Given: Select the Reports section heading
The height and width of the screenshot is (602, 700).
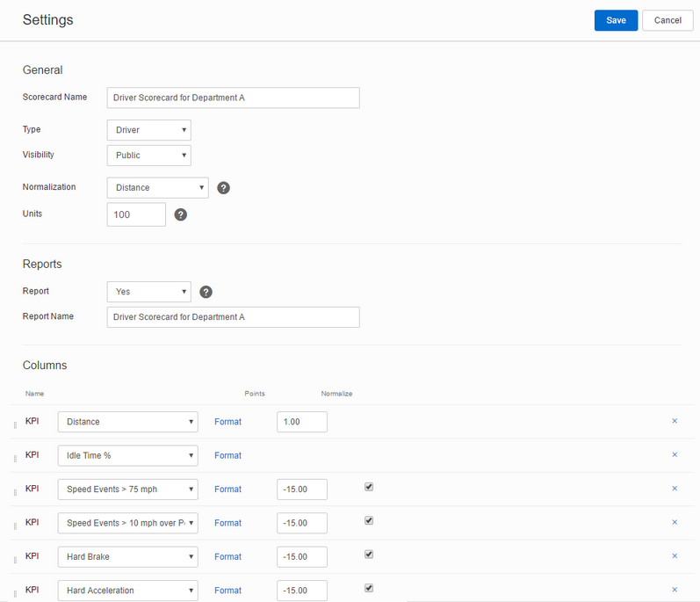Looking at the screenshot, I should point(42,264).
